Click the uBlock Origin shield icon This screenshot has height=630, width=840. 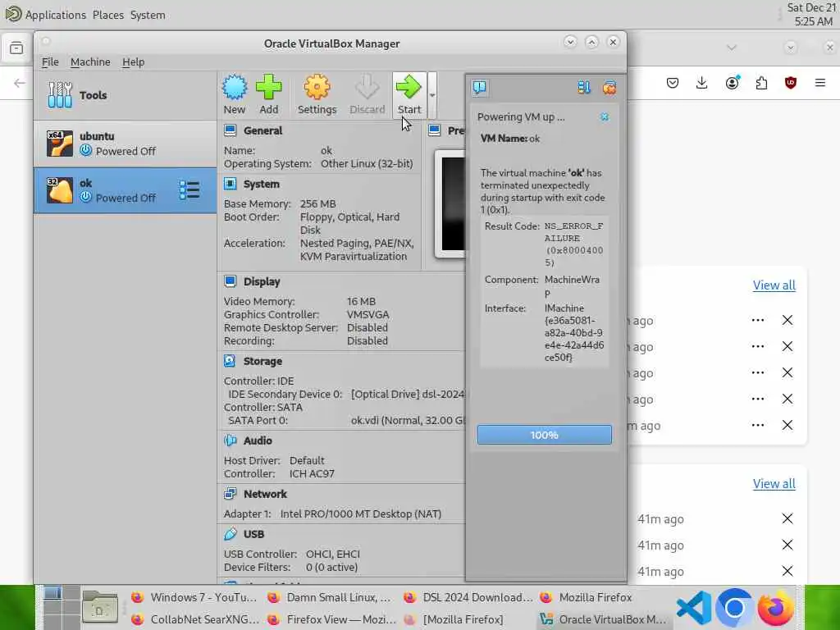pos(790,83)
